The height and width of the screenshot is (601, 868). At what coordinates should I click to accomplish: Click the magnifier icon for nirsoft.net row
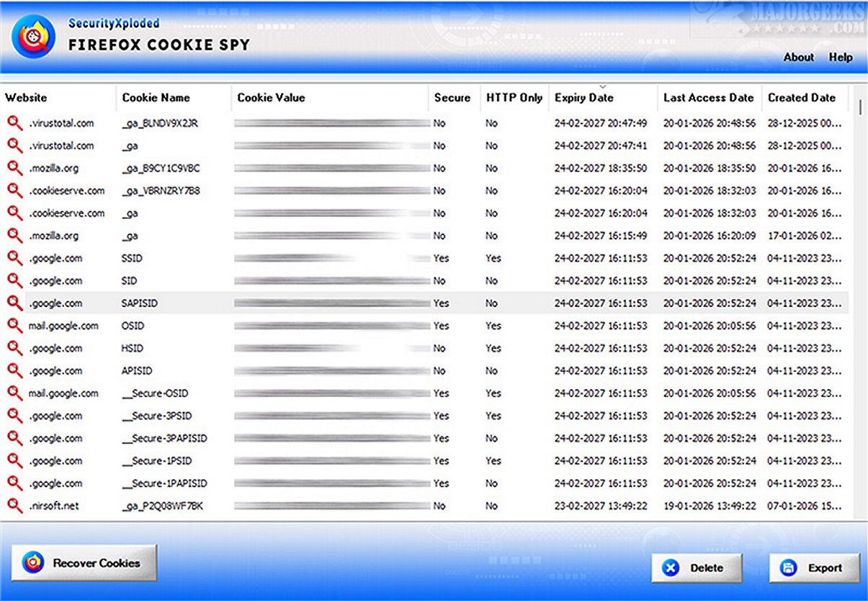pos(14,506)
